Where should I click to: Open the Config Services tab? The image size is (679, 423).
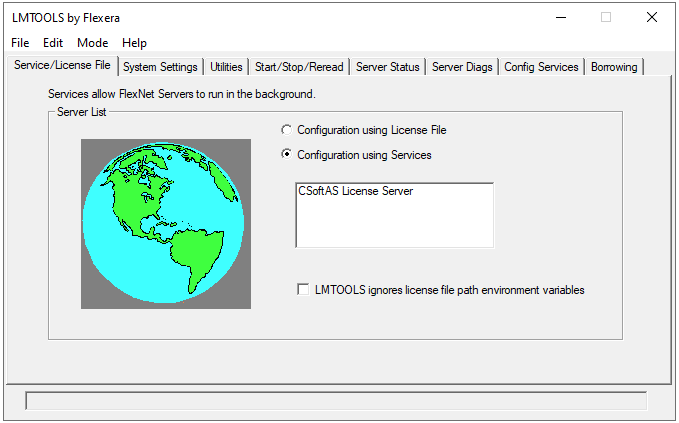pos(541,67)
